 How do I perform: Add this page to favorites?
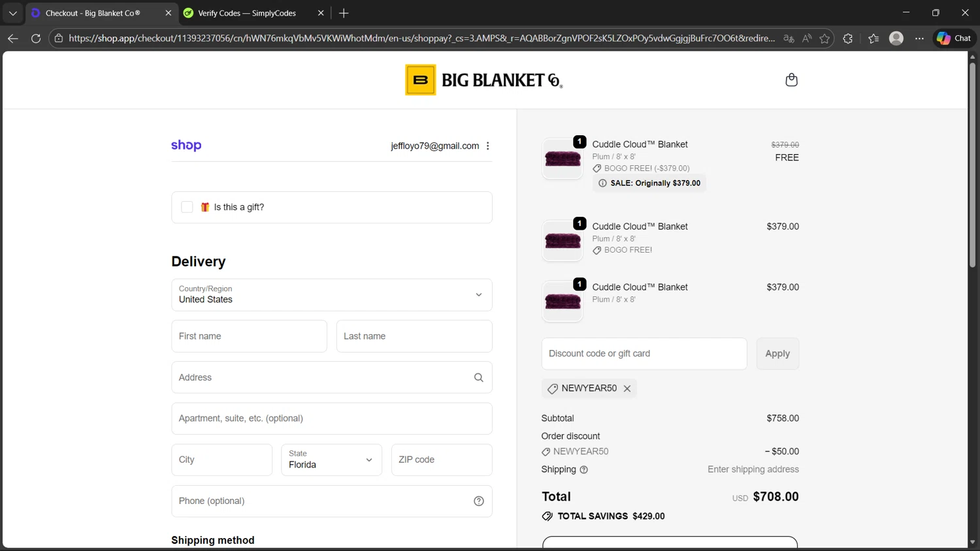pyautogui.click(x=825, y=39)
